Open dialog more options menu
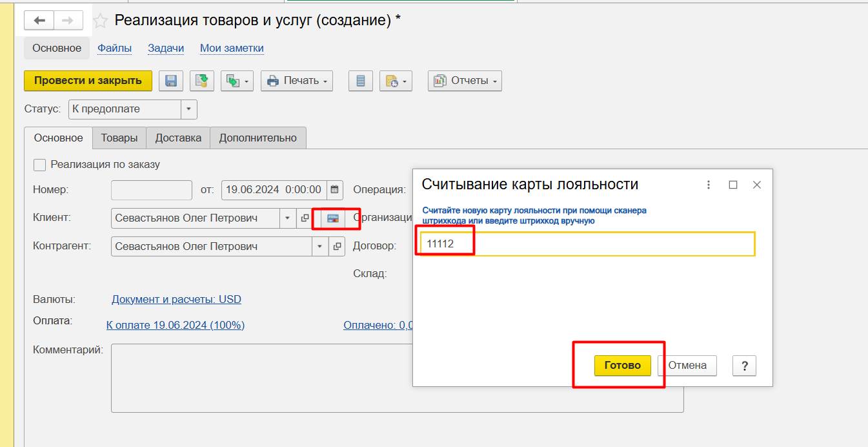Image resolution: width=868 pixels, height=447 pixels. pyautogui.click(x=709, y=185)
